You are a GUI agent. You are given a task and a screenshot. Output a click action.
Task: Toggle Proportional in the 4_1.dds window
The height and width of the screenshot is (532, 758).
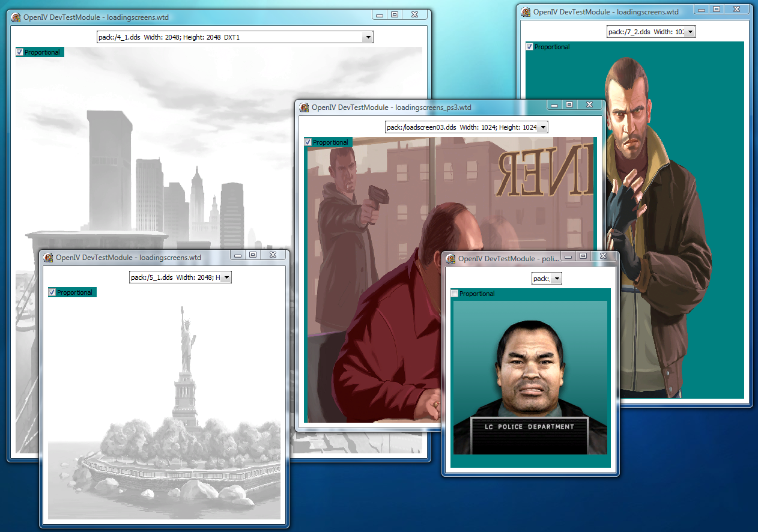20,52
